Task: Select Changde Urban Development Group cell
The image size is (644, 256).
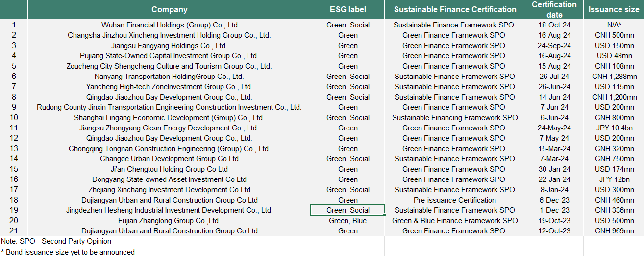Action: [169, 159]
